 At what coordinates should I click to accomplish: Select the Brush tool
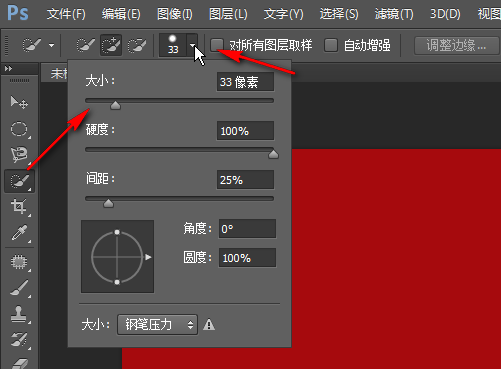19,288
